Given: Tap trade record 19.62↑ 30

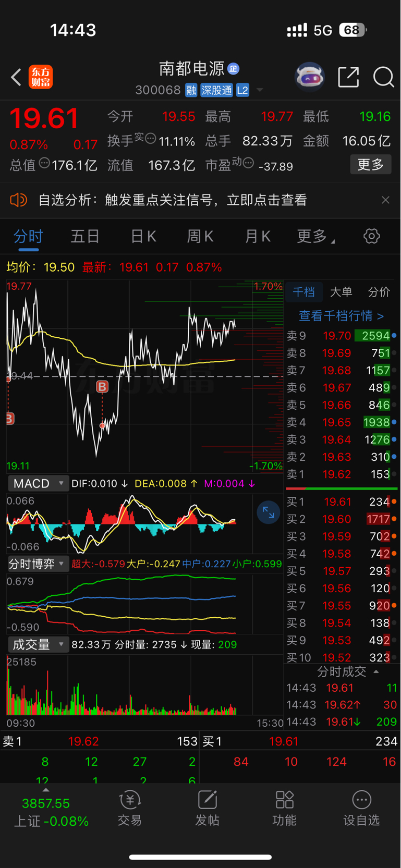Looking at the screenshot, I should 341,705.
